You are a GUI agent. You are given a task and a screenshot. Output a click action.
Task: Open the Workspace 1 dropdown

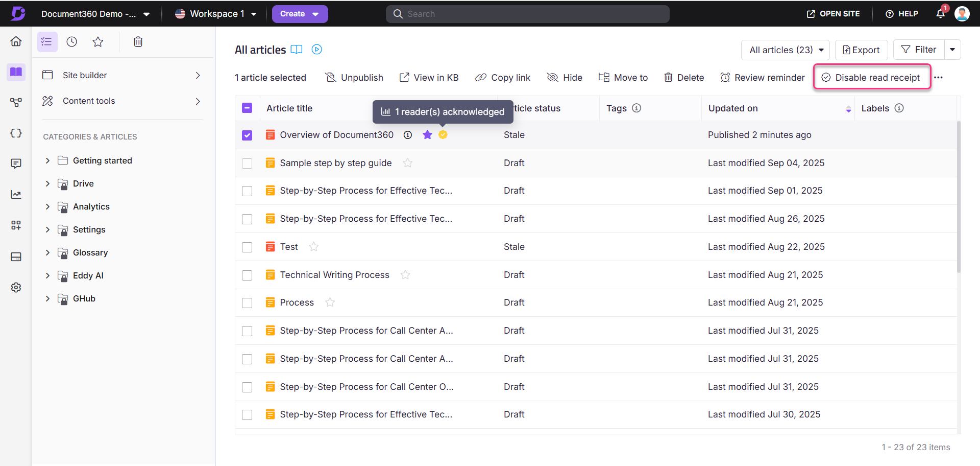(215, 14)
